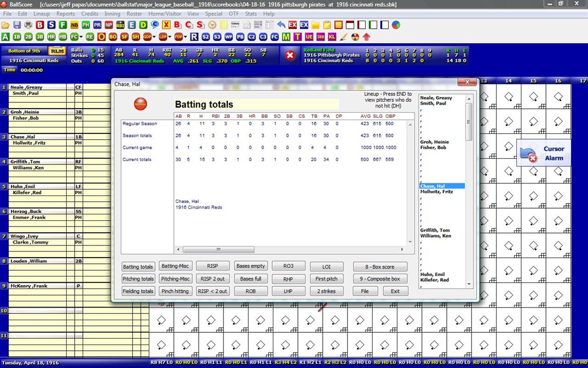The image size is (588, 368).
Task: Click the red up arrow icon
Action: [366, 37]
